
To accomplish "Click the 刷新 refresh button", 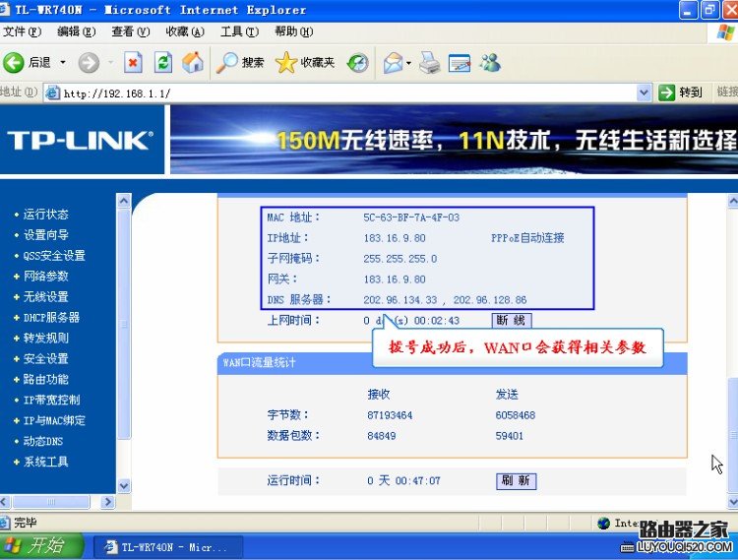I will (516, 481).
